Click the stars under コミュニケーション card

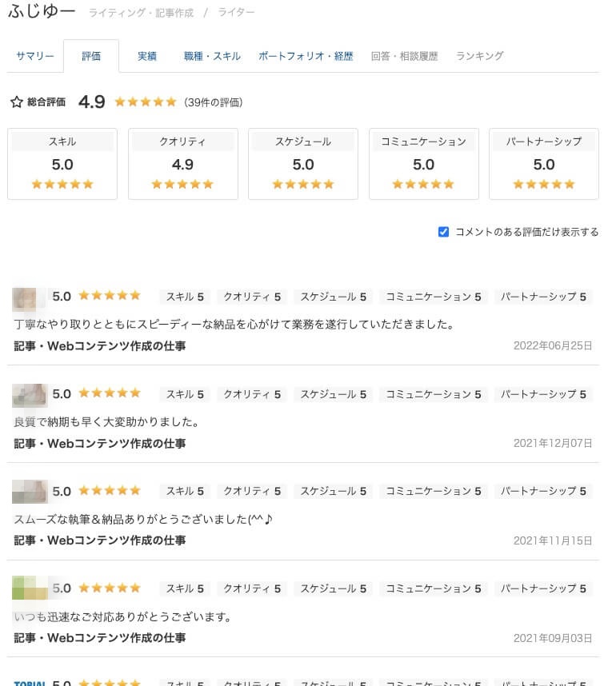tap(423, 184)
